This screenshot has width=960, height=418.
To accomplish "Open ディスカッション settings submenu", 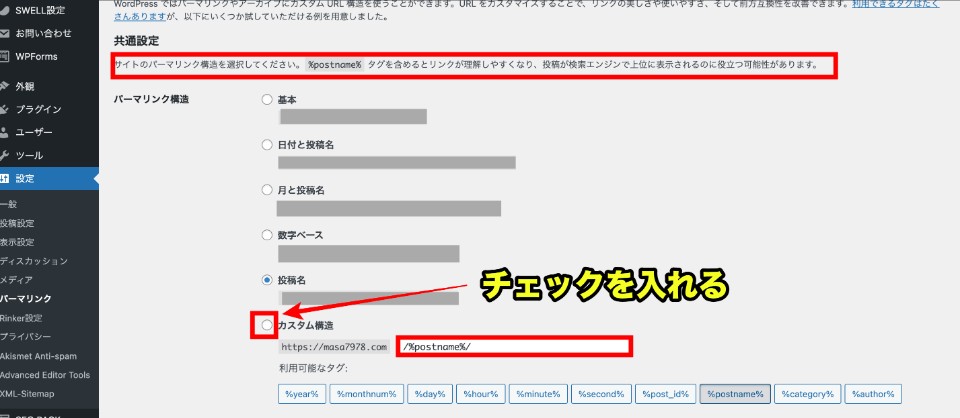I will (x=34, y=261).
